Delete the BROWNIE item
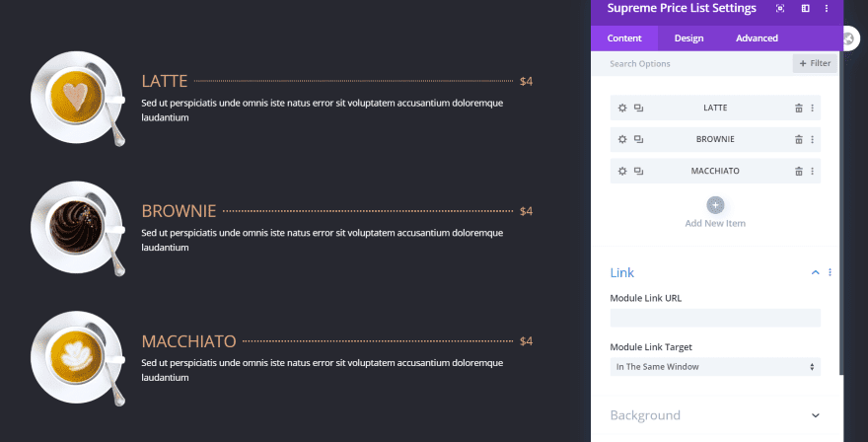Viewport: 868px width, 442px height. click(799, 139)
